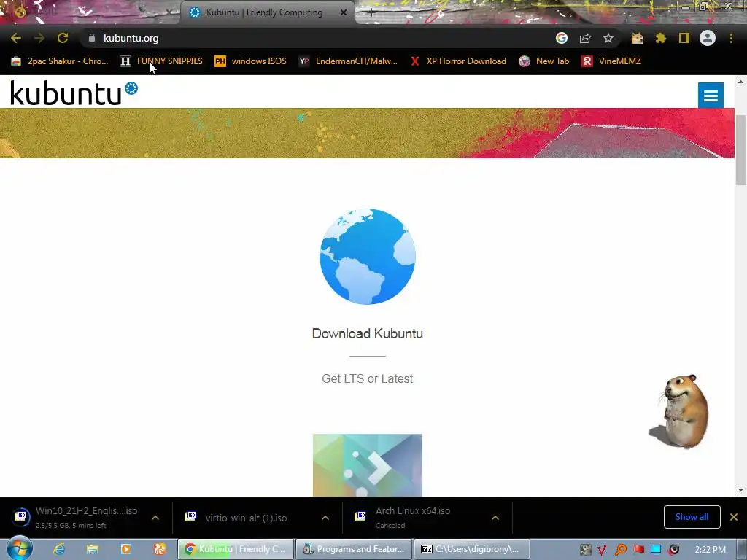This screenshot has height=560, width=747.
Task: Click the scrollbar down arrow
Action: pyautogui.click(x=740, y=490)
